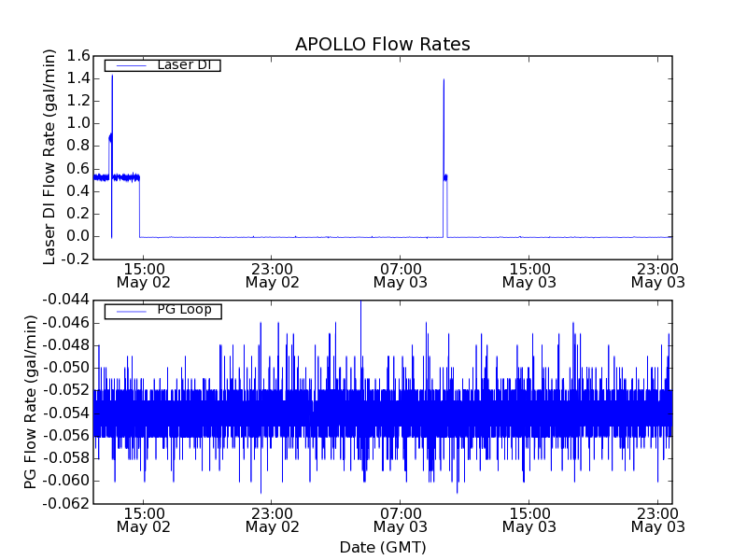Click the 15:00 May 02 tick under top plot
Image resolution: width=747 pixels, height=560 pixels.
[143, 274]
